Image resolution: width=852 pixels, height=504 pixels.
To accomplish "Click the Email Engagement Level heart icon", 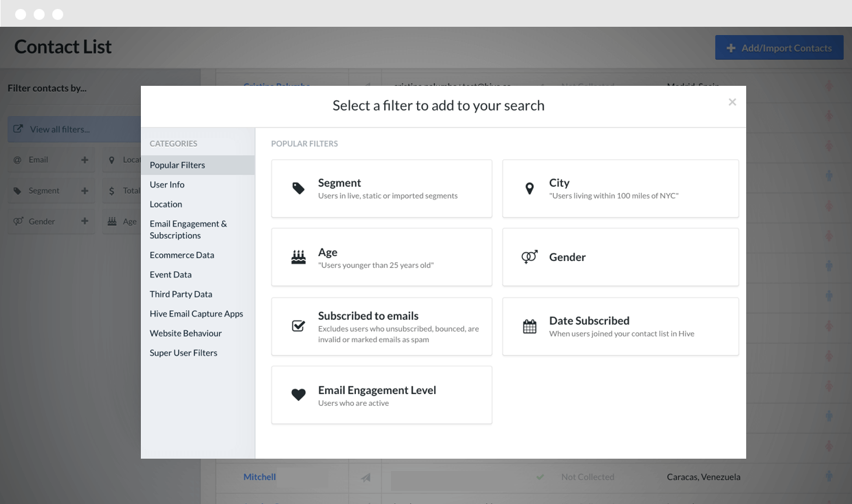I will click(x=298, y=395).
